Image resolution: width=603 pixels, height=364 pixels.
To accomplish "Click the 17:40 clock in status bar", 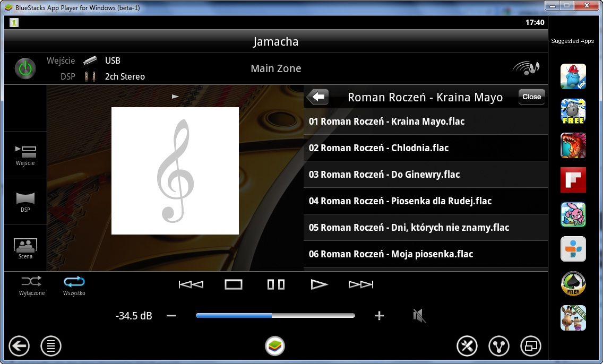I will [x=535, y=22].
